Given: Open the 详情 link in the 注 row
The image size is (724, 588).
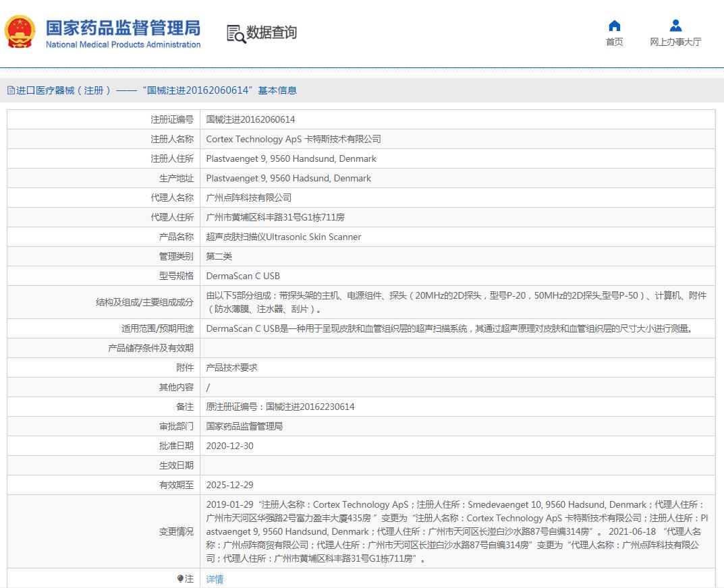Looking at the screenshot, I should coord(215,579).
